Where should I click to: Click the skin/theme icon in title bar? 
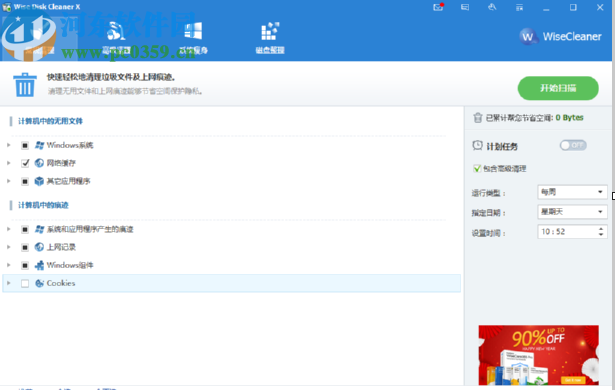492,7
